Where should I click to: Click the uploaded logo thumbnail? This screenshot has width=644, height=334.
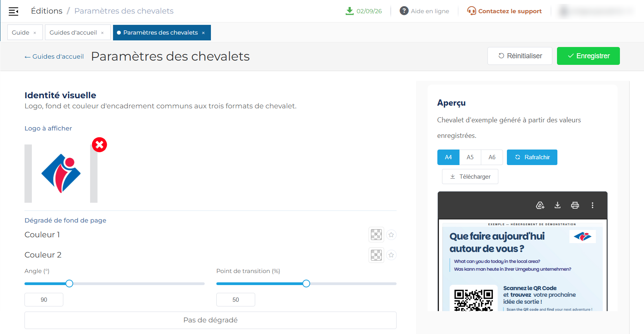pos(61,174)
